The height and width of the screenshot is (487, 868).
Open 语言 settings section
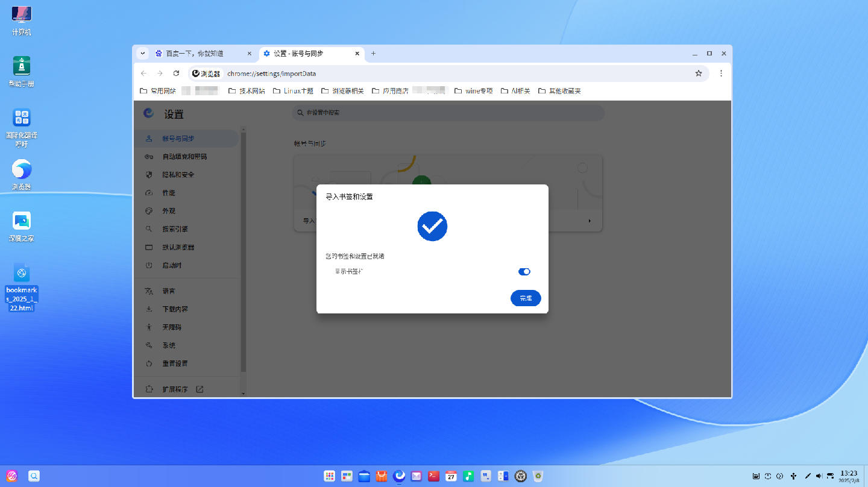click(x=186, y=291)
